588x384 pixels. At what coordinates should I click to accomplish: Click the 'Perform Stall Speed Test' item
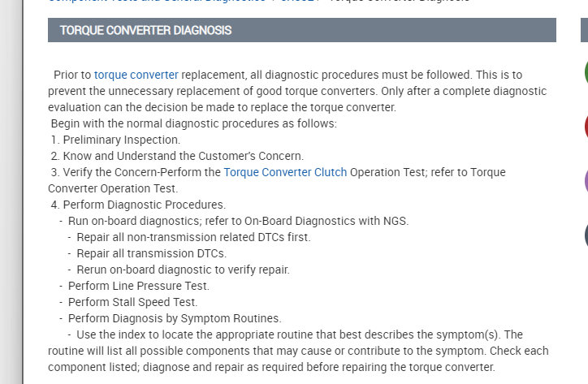coord(132,302)
